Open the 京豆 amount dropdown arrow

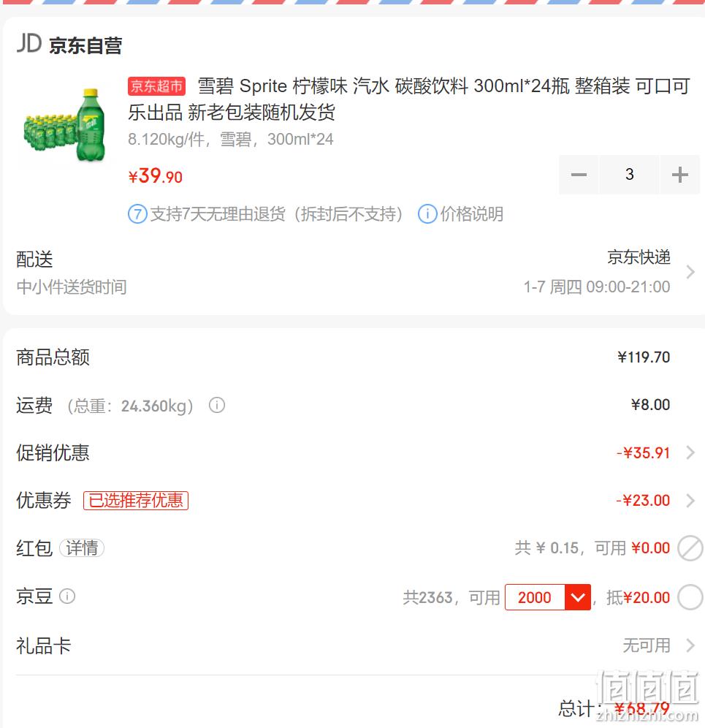pos(577,597)
